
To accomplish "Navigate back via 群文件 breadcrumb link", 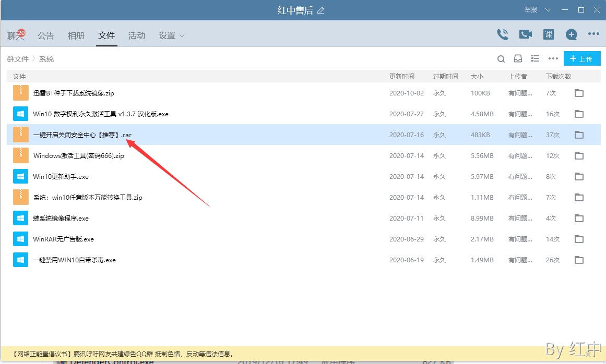I will click(x=18, y=59).
